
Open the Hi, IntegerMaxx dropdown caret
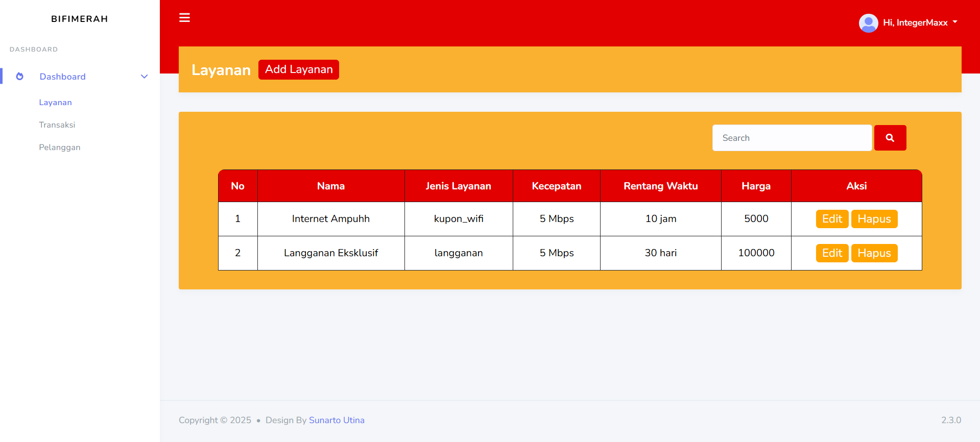pyautogui.click(x=955, y=22)
